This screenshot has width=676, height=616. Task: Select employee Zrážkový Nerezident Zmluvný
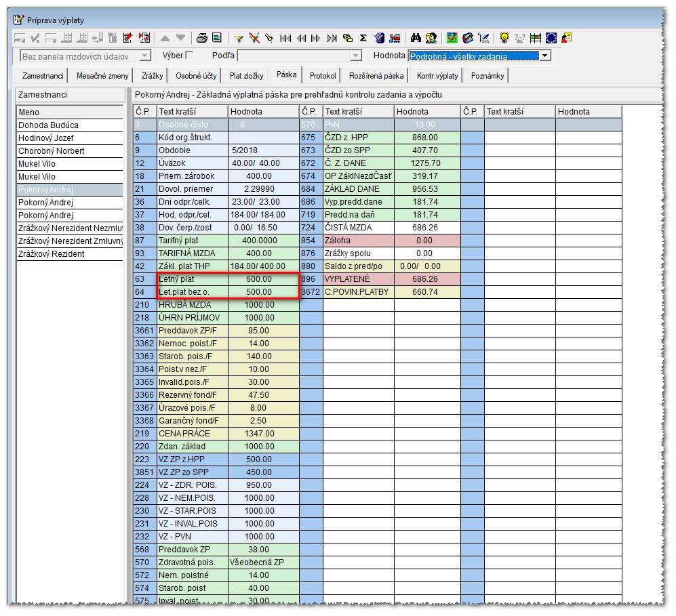coord(70,241)
